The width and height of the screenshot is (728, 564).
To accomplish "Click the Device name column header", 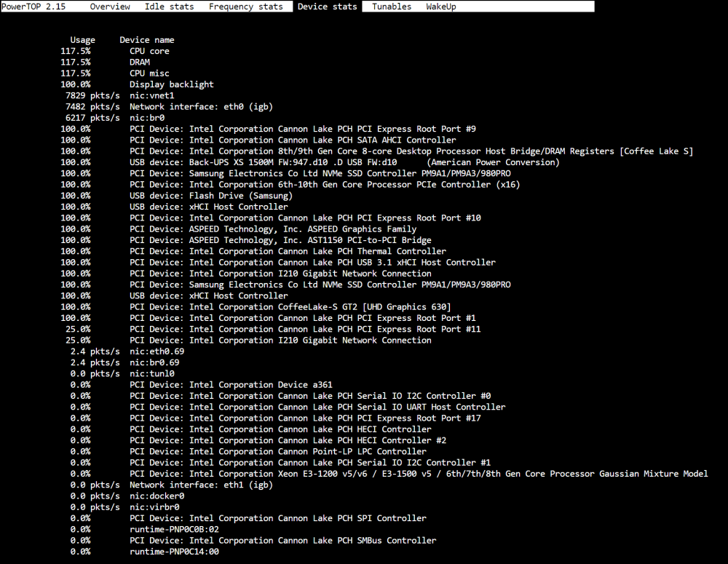I will tap(147, 40).
